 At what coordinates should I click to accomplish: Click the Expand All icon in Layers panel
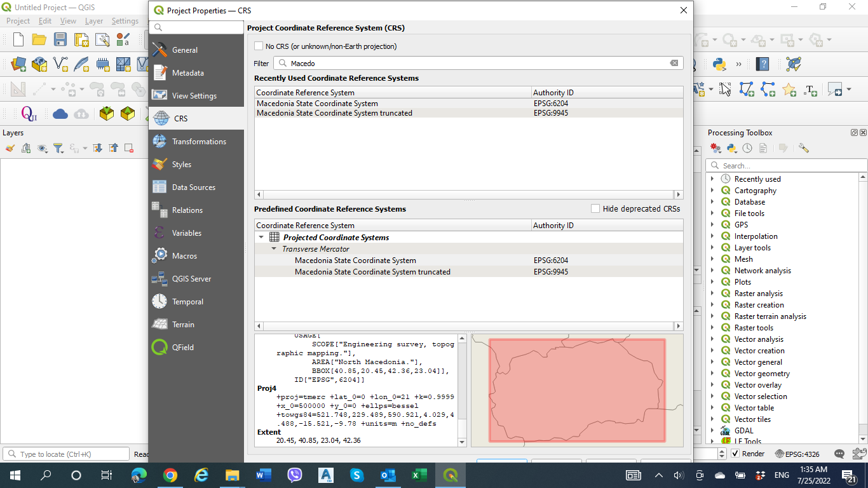[97, 148]
